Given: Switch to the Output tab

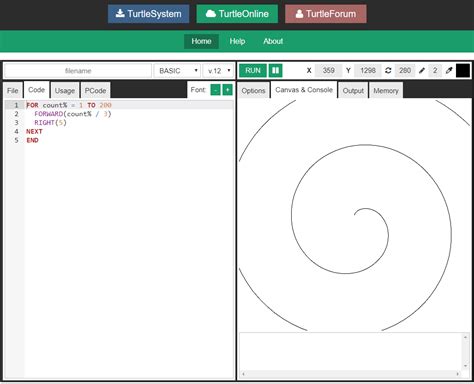Looking at the screenshot, I should click(x=353, y=91).
